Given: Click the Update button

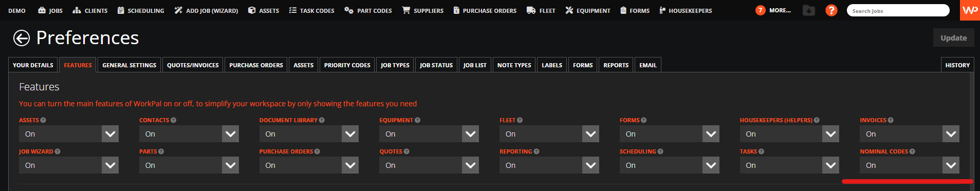Looking at the screenshot, I should pos(954,38).
